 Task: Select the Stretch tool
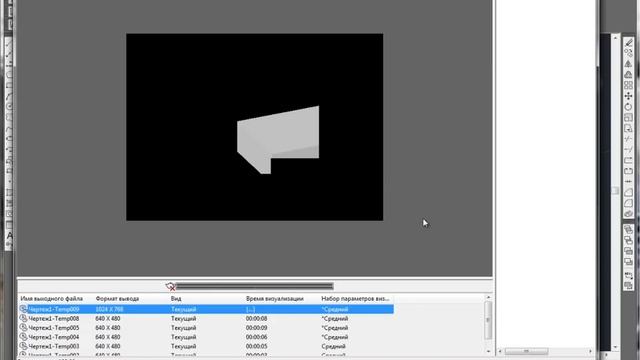click(629, 128)
